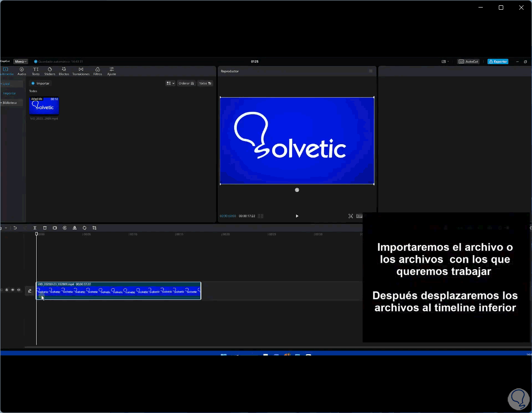Play the preview video
The image size is (532, 413).
click(x=297, y=216)
